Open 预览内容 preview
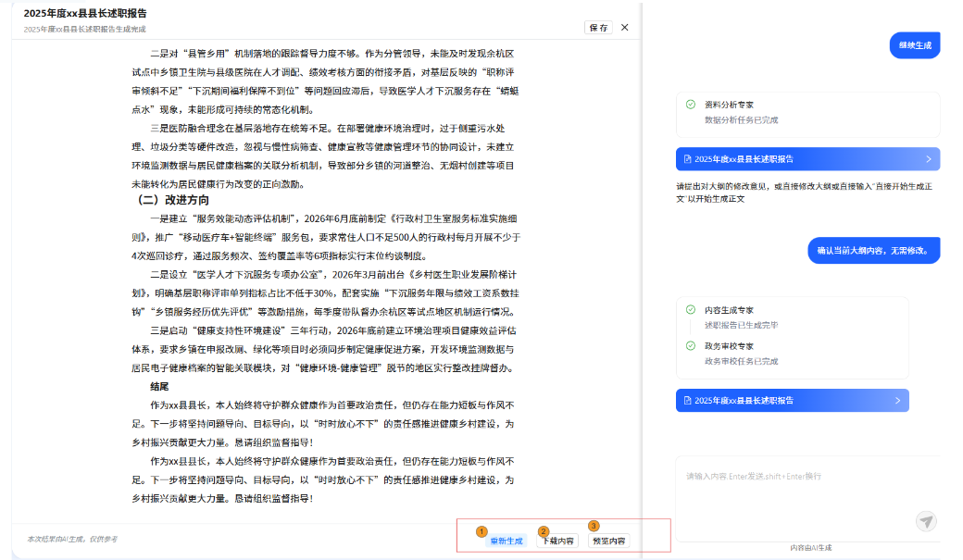Viewport: 963px width, 560px height. tap(608, 541)
